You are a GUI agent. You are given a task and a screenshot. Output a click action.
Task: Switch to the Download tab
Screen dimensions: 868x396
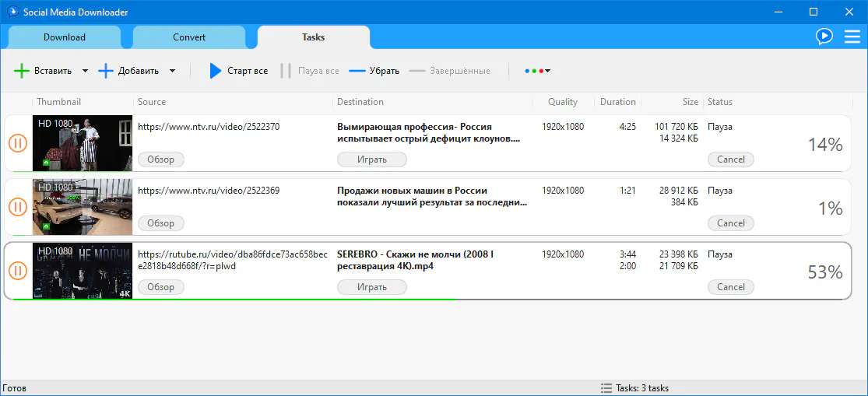point(65,37)
